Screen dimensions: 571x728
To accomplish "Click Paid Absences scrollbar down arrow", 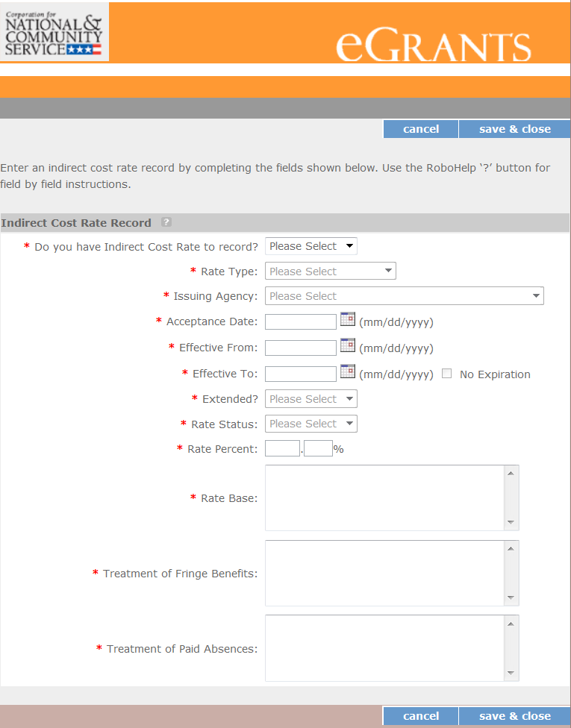I will coord(511,673).
